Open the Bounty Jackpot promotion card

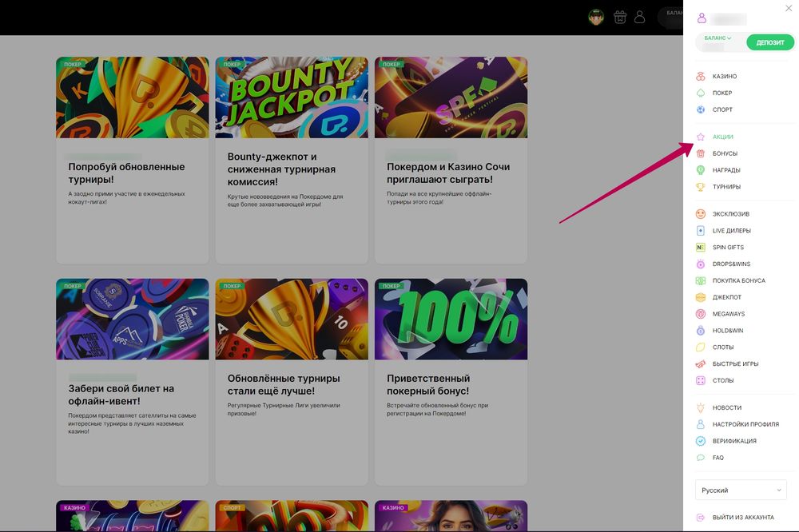point(292,160)
